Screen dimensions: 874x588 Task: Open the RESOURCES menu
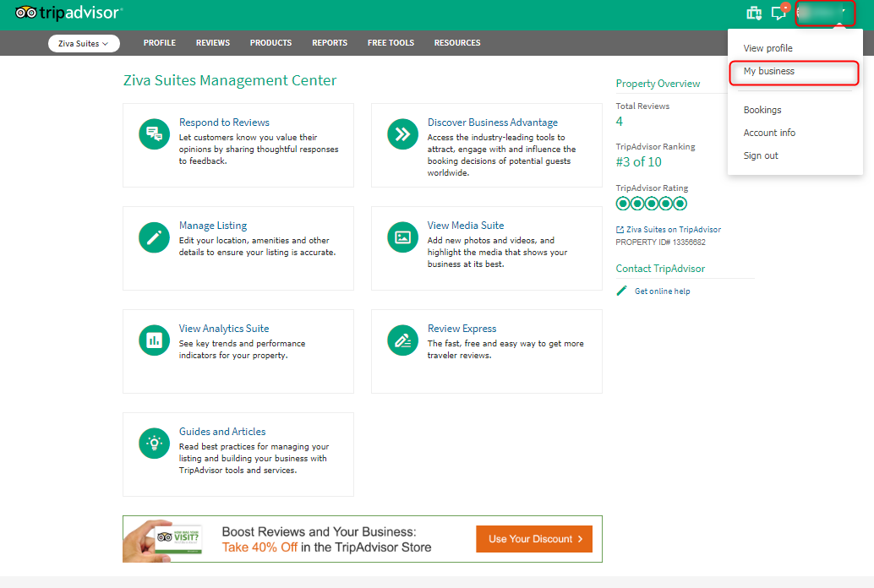coord(457,43)
